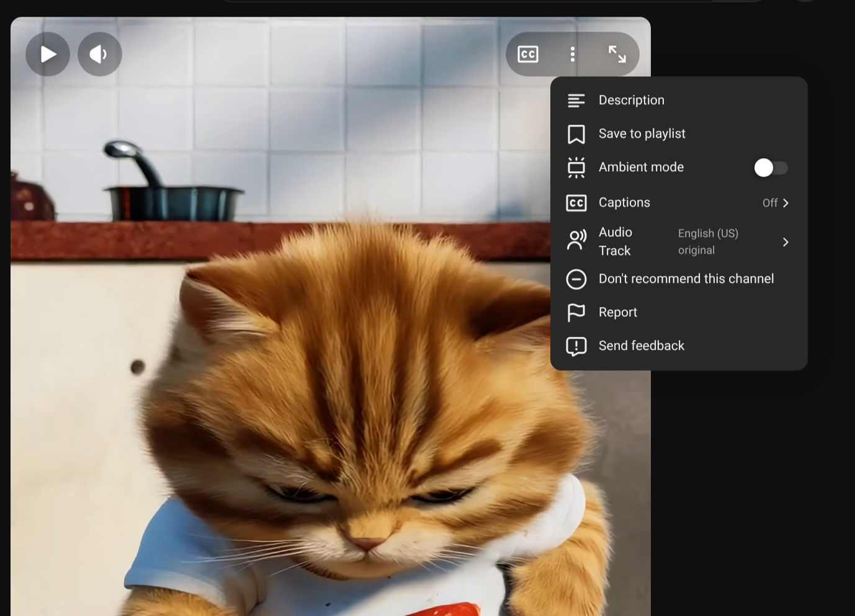Close the three-dot more options menu

click(573, 54)
